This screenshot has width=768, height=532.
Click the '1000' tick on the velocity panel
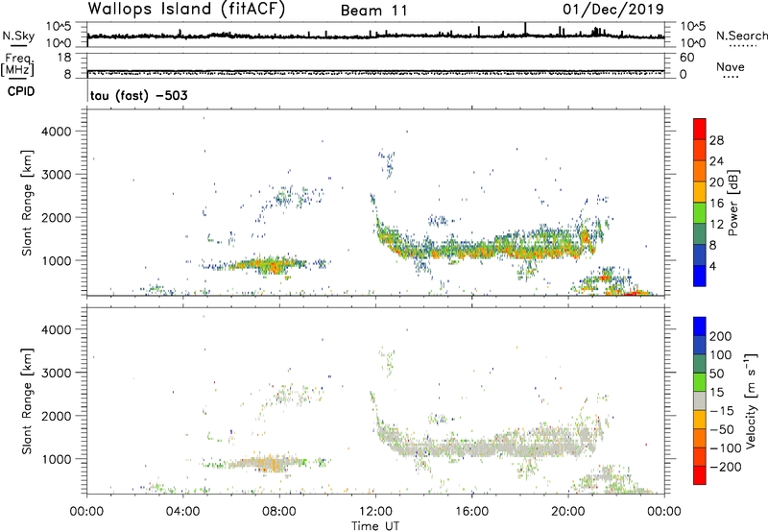pyautogui.click(x=57, y=460)
